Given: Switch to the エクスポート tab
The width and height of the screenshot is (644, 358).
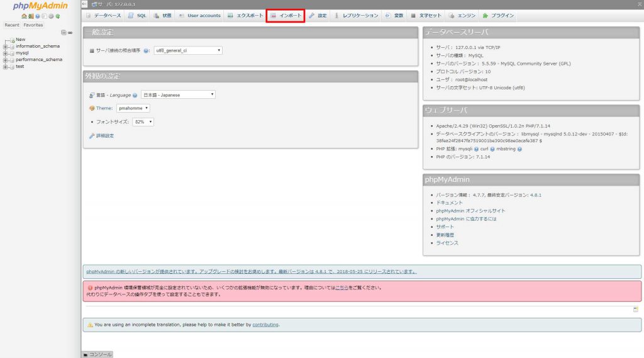Looking at the screenshot, I should [x=245, y=16].
